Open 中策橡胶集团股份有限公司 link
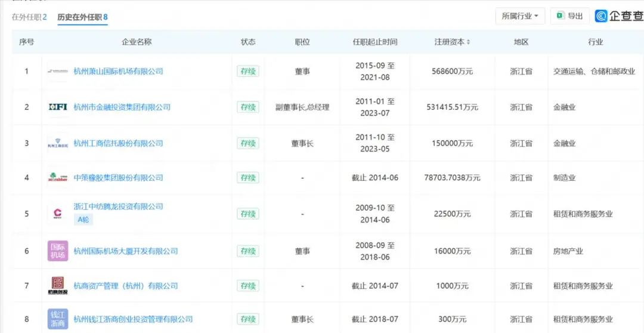This screenshot has height=333, width=644. pos(118,178)
